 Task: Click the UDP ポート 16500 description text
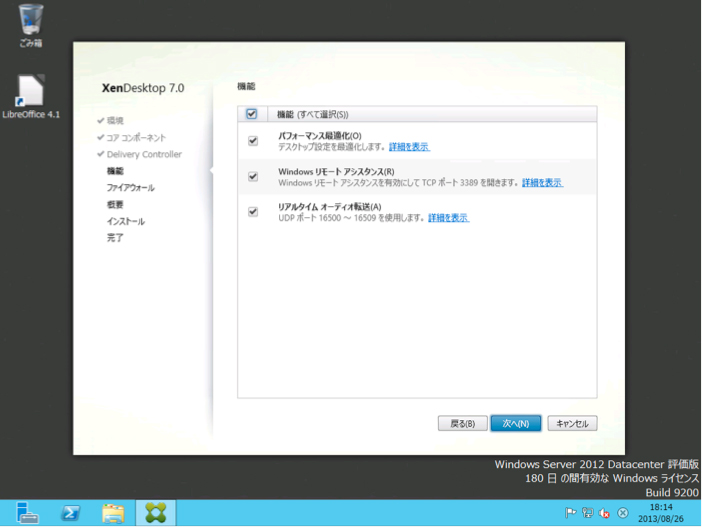coord(351,218)
